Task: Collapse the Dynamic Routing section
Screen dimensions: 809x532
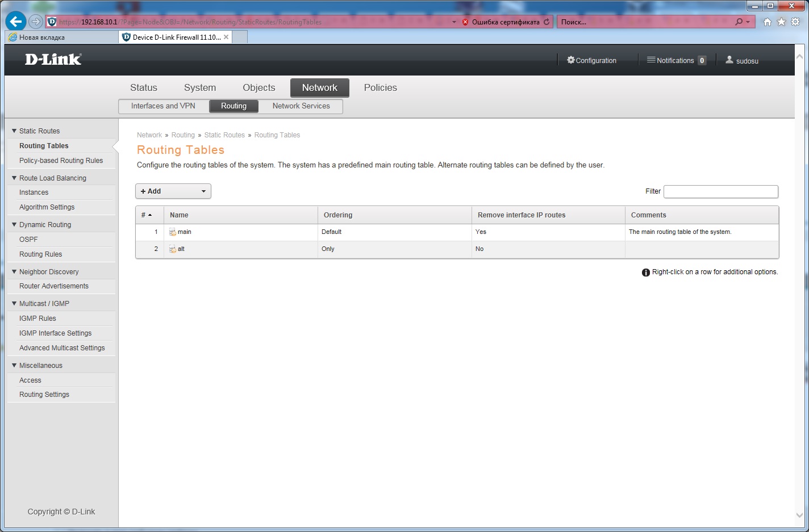Action: pos(14,224)
